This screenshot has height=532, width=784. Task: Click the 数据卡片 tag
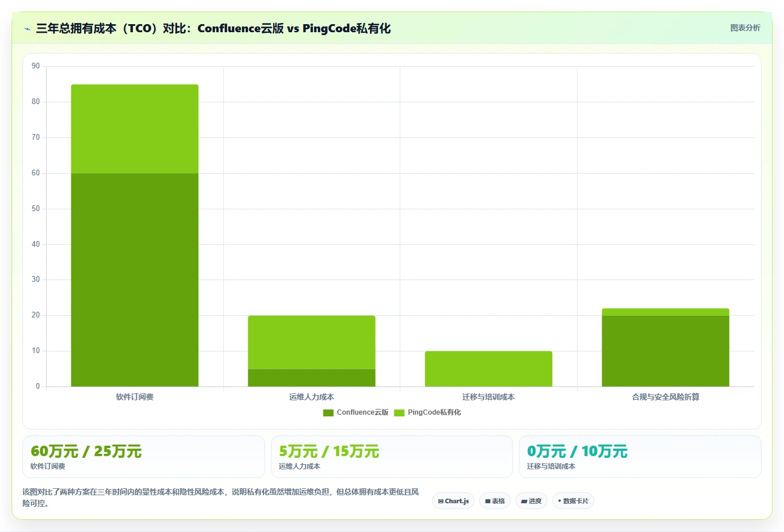573,501
